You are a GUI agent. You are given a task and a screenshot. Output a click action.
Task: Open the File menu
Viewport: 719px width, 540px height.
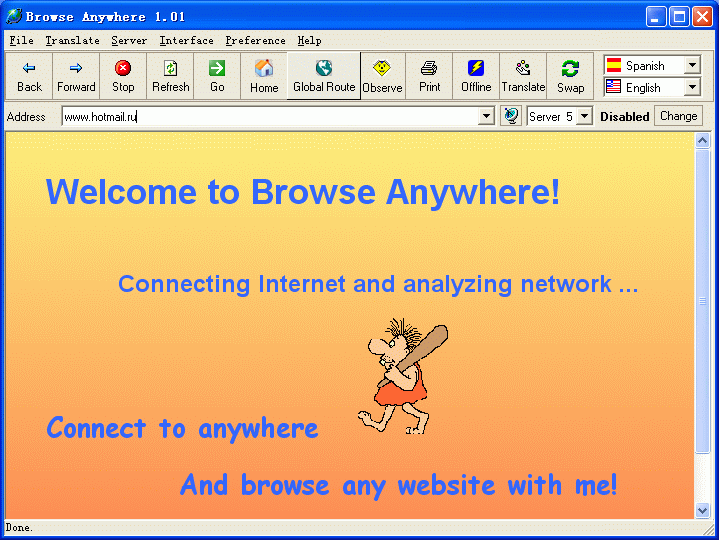click(x=22, y=40)
